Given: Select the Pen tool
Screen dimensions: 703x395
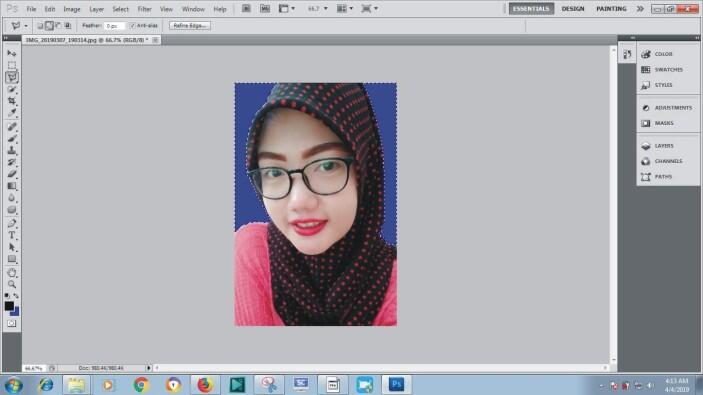Looking at the screenshot, I should click(x=12, y=223).
